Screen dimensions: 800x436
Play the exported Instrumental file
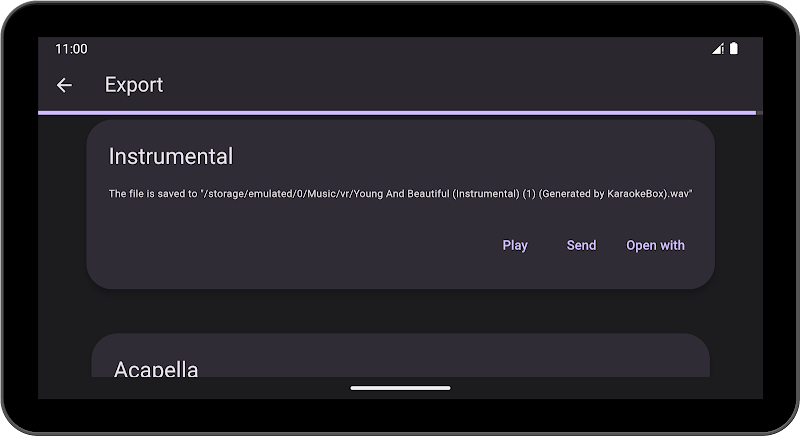pos(515,245)
